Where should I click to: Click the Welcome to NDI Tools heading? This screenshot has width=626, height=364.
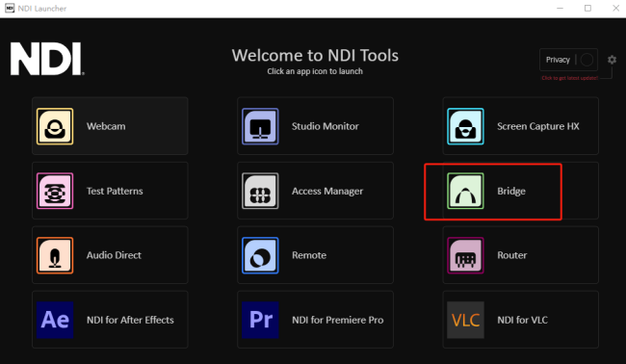315,56
